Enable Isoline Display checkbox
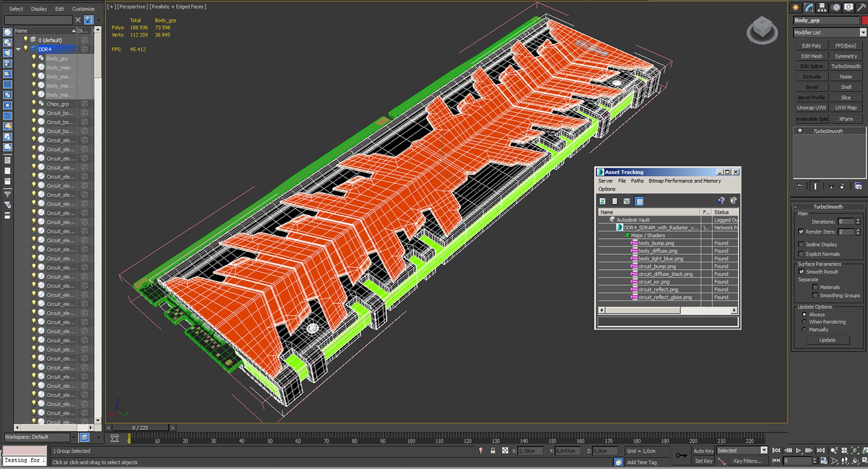Image resolution: width=868 pixels, height=469 pixels. (801, 244)
